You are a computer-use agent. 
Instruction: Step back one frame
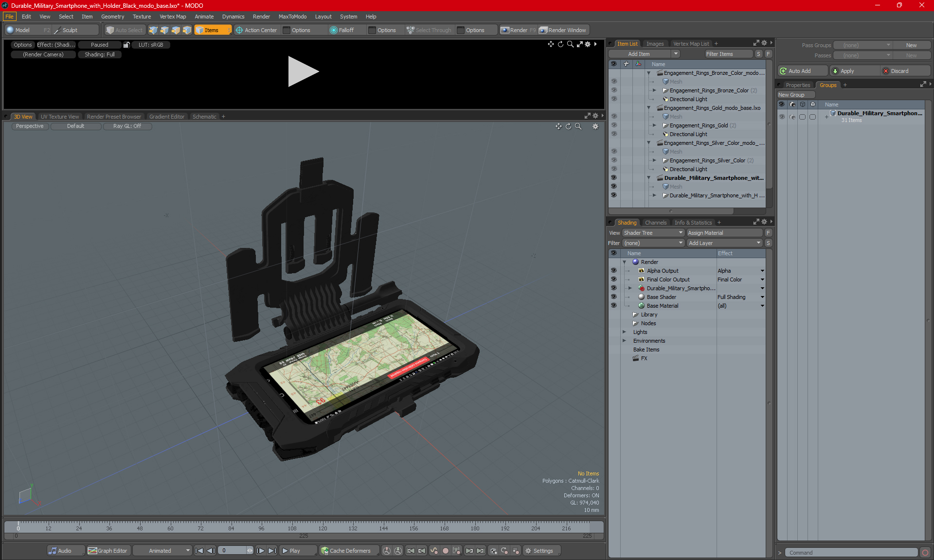(x=211, y=551)
